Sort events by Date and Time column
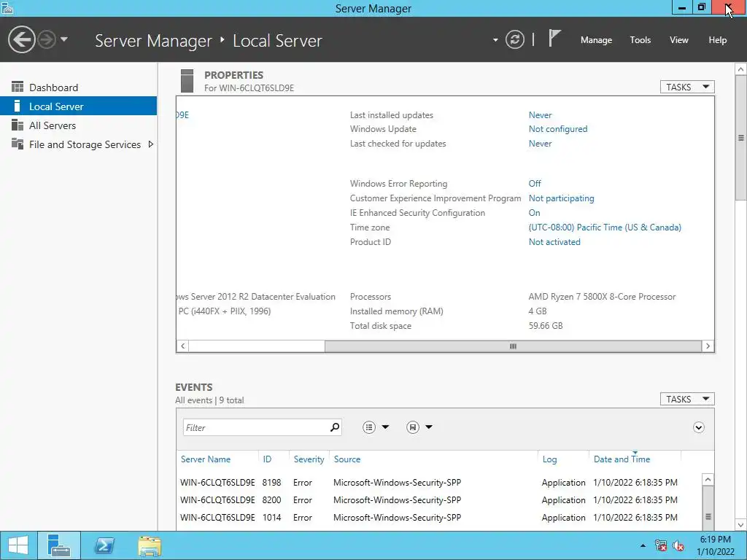 point(622,459)
